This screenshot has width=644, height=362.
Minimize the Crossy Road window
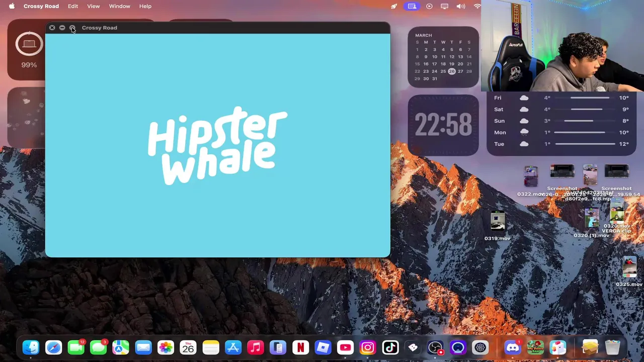62,28
